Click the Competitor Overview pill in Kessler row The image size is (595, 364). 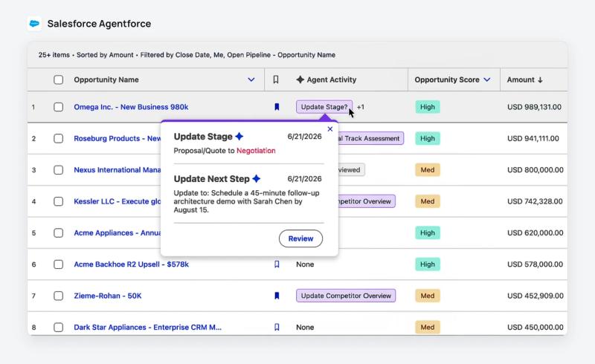click(x=367, y=201)
